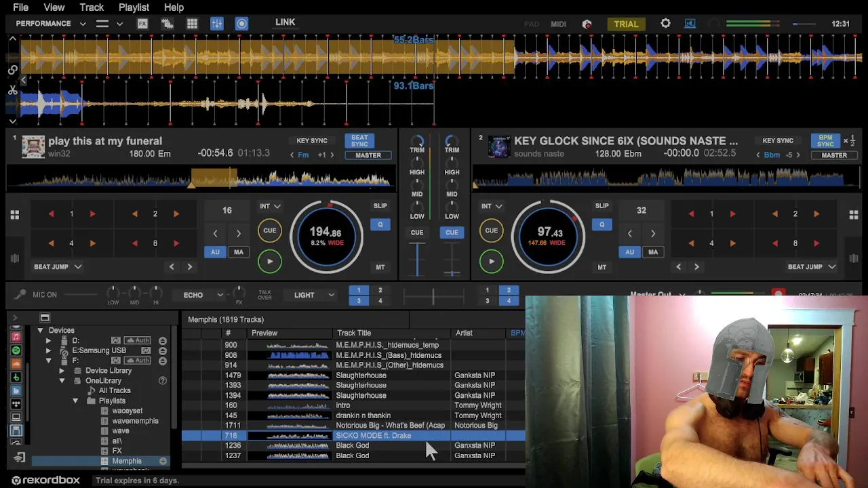Select the Spotify source in sidebar

click(16, 350)
